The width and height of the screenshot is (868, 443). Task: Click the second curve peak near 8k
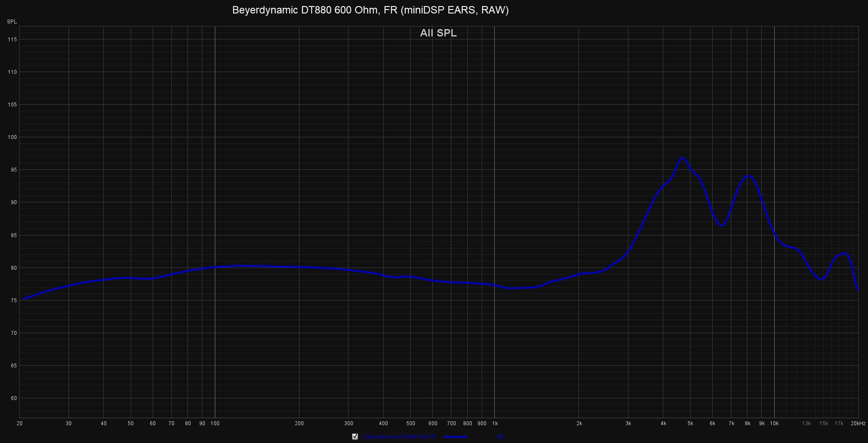pyautogui.click(x=748, y=176)
